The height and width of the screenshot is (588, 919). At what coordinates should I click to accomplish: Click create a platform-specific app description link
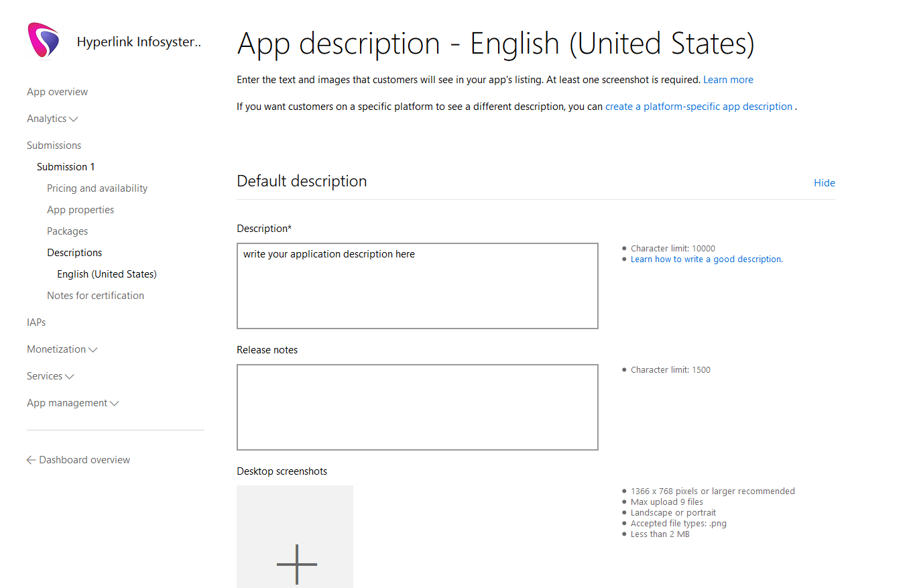click(698, 107)
